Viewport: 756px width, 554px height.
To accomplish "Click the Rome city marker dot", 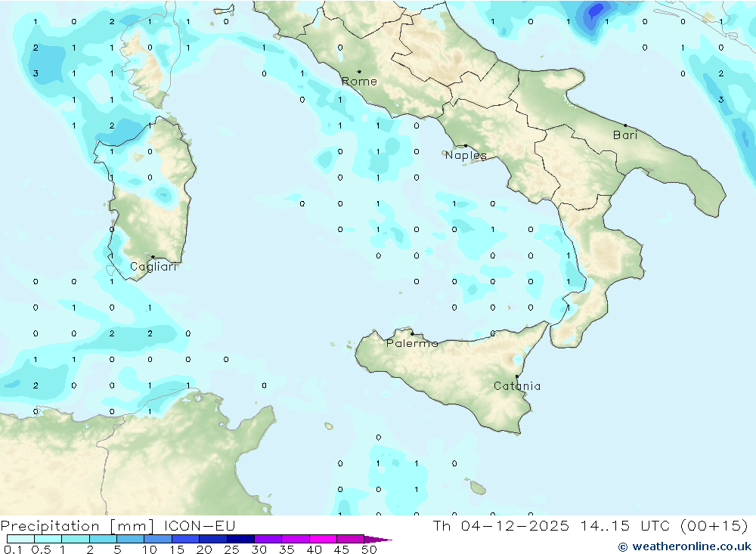I will 359,72.
